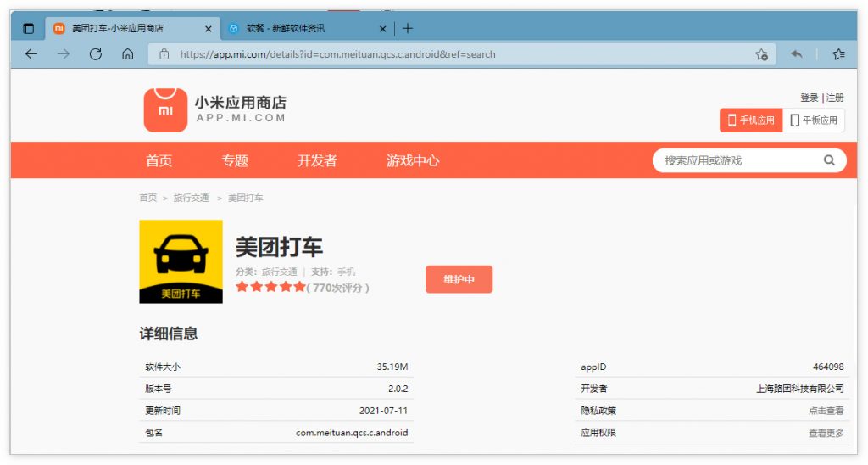The height and width of the screenshot is (465, 868).
Task: Close the 软餐 - 新鲜软件资讯 tab
Action: [x=382, y=29]
